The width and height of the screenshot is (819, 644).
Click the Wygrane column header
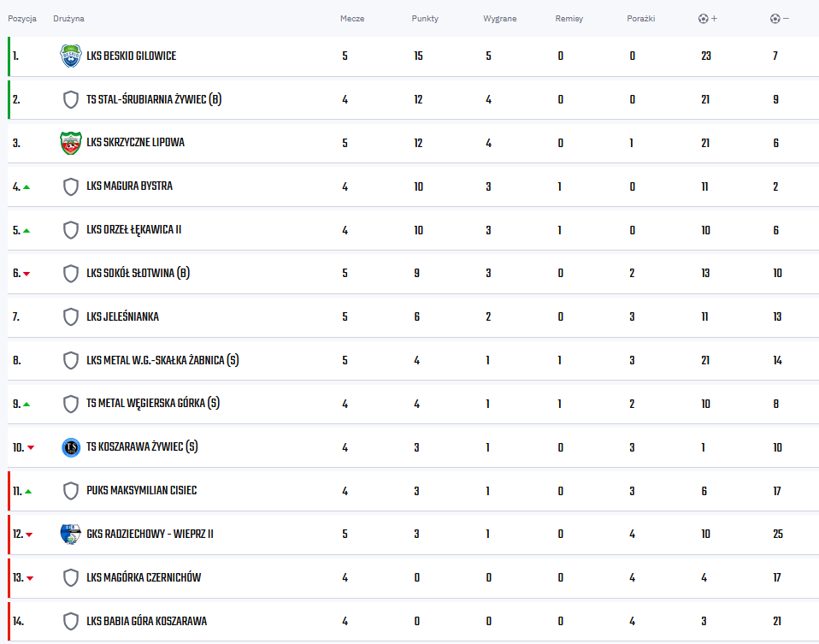500,19
